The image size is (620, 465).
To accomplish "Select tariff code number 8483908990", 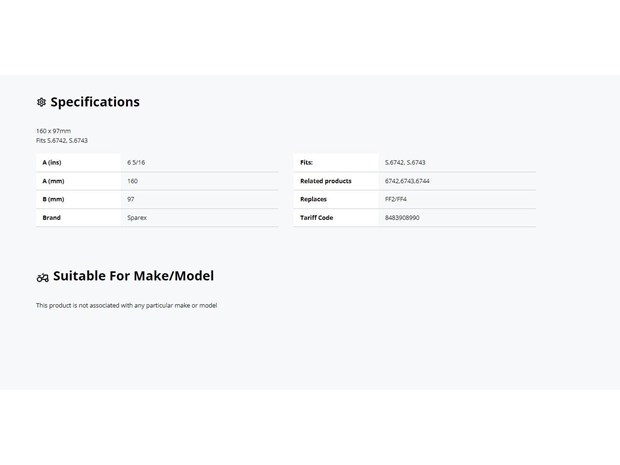I will click(402, 218).
